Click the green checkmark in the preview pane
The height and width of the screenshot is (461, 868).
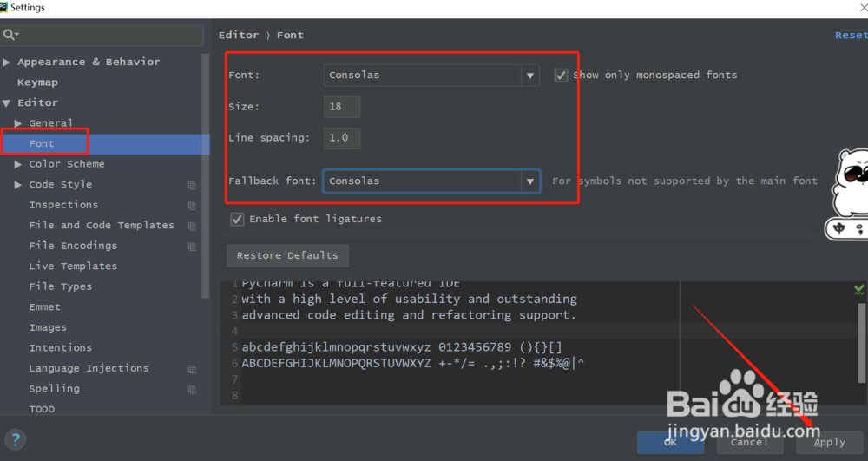pyautogui.click(x=858, y=289)
